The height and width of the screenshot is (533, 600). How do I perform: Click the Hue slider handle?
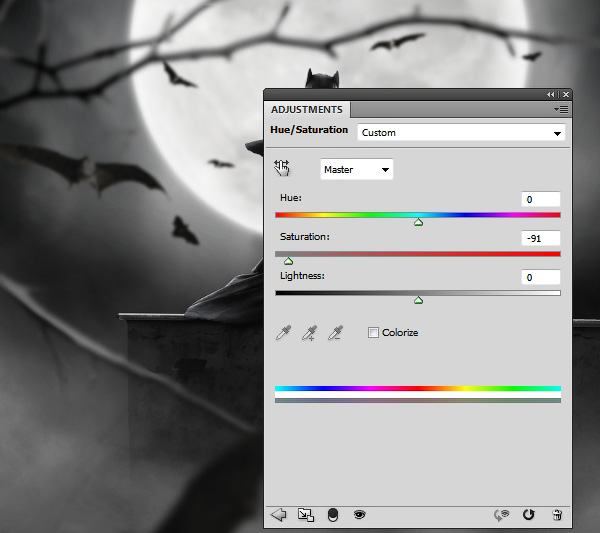pos(418,222)
